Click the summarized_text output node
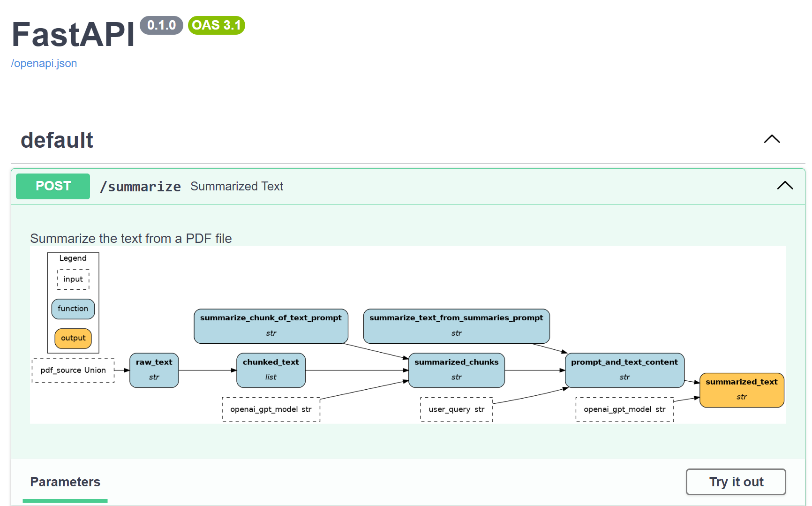812x506 pixels. point(741,390)
